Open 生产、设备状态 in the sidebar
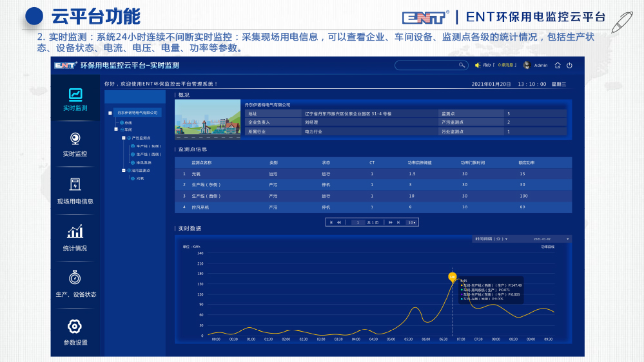 coord(75,285)
